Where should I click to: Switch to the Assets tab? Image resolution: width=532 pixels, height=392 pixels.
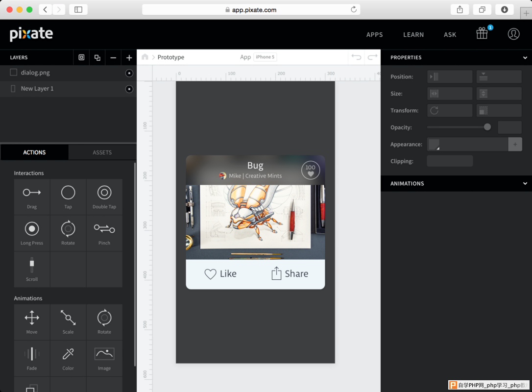click(102, 152)
